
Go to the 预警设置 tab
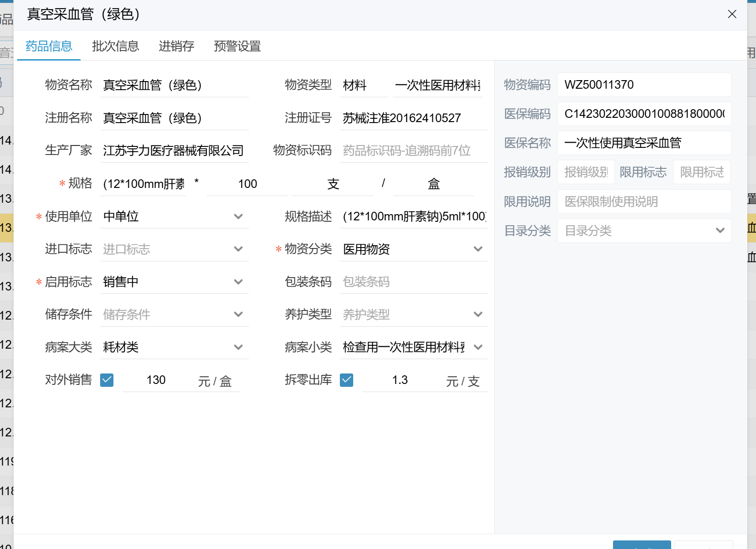coord(237,46)
